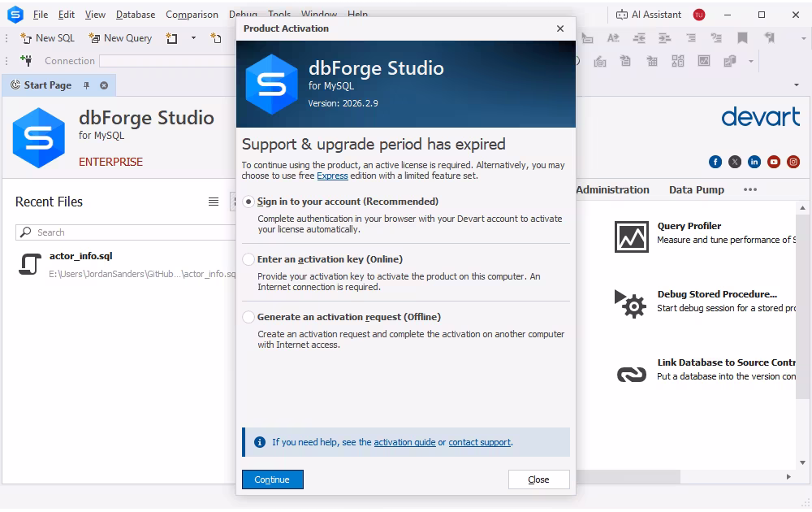
Task: Click the Recent Files search field
Action: click(x=126, y=232)
